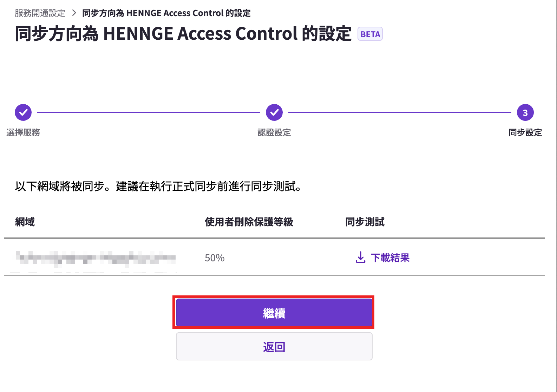557x392 pixels.
Task: Click the 認證設定 step label
Action: 274,132
